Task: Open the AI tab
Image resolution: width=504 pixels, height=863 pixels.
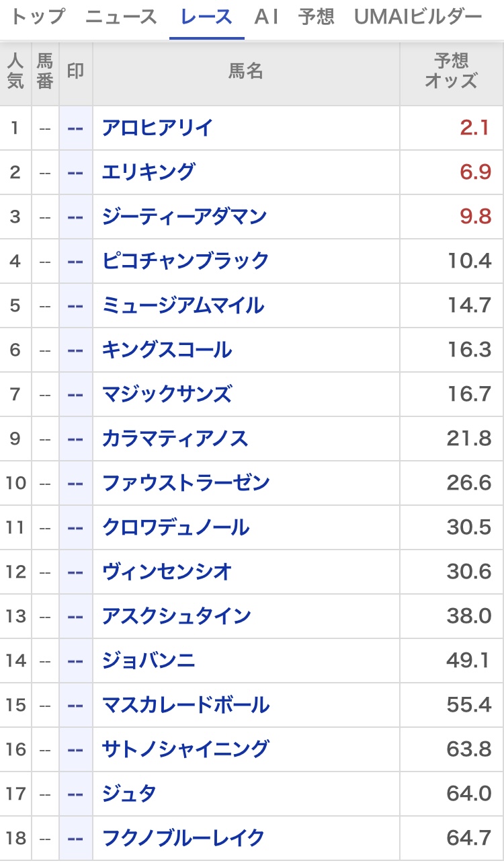Action: [266, 17]
